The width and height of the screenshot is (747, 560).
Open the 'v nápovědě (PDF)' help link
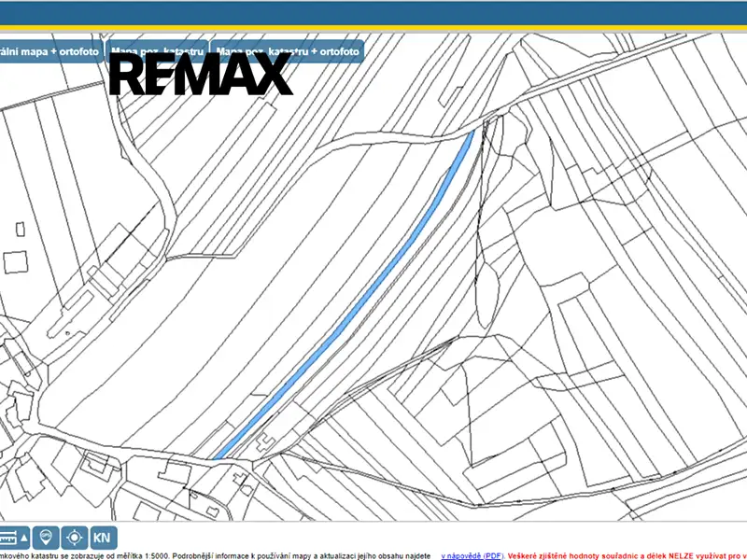[472, 555]
